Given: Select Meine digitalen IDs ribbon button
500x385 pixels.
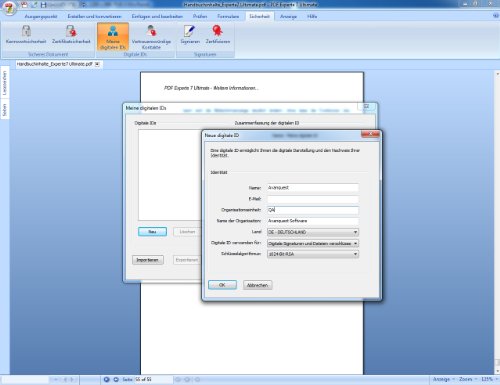Looking at the screenshot, I should pyautogui.click(x=113, y=37).
